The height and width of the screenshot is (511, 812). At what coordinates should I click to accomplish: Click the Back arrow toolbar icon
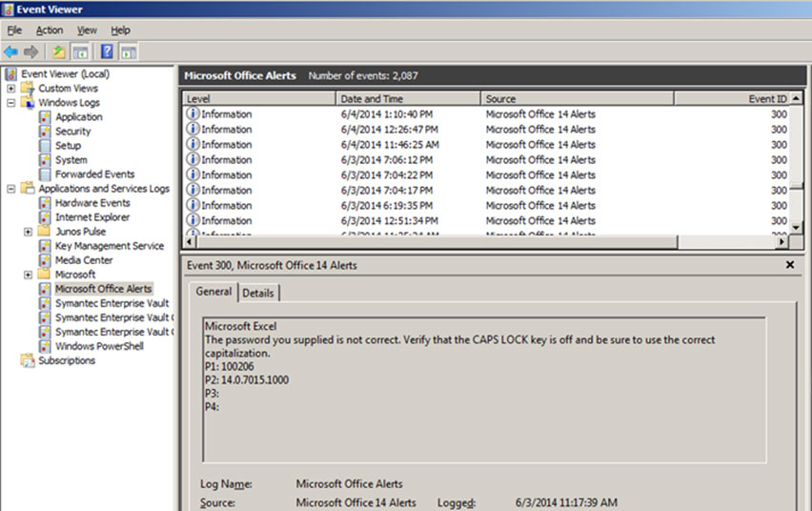10,51
